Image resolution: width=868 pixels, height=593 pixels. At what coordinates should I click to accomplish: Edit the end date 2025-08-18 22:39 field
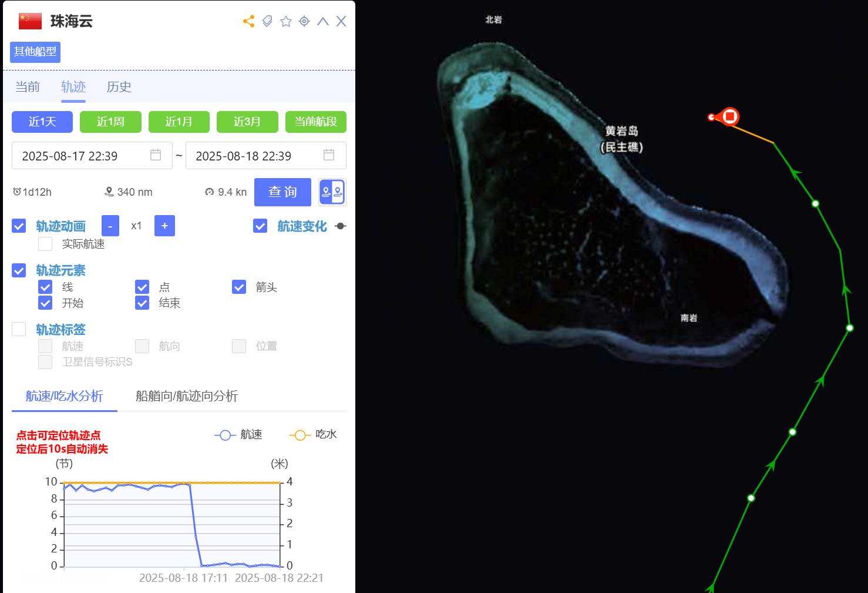click(265, 156)
